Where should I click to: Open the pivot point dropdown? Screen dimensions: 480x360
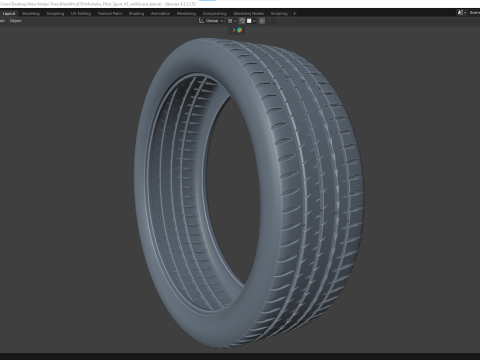pos(232,21)
